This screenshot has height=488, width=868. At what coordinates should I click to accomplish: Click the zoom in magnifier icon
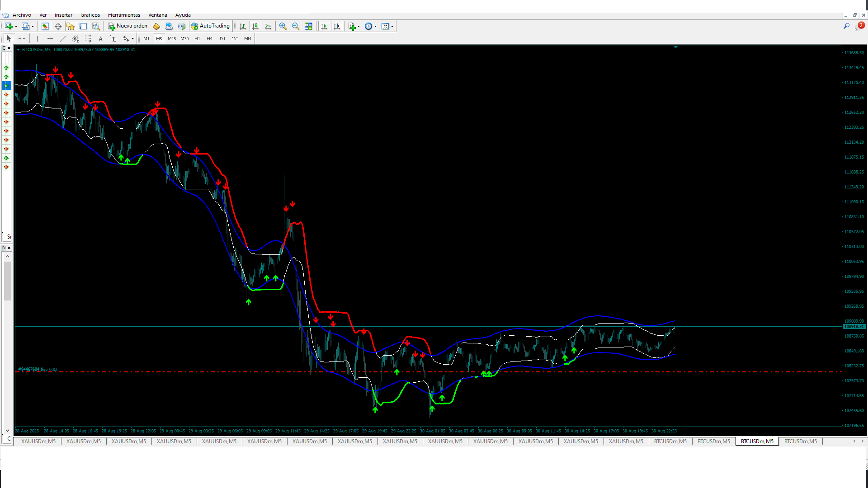[x=283, y=26]
